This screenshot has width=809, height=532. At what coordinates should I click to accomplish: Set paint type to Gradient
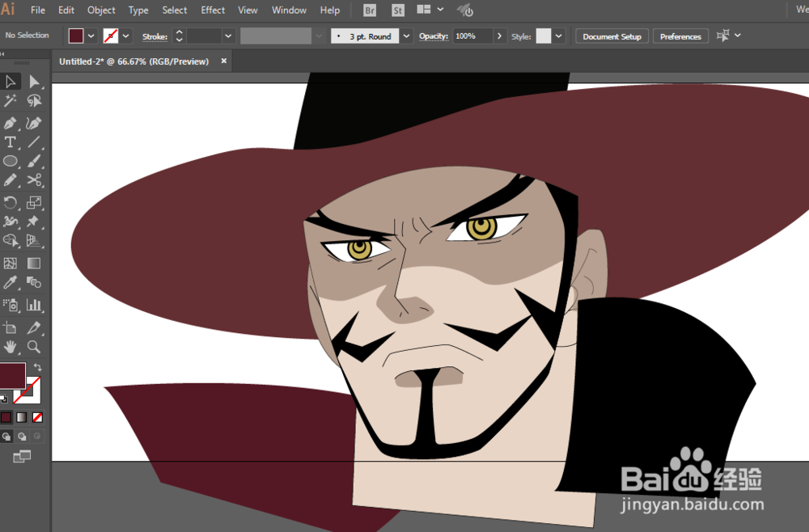click(22, 417)
